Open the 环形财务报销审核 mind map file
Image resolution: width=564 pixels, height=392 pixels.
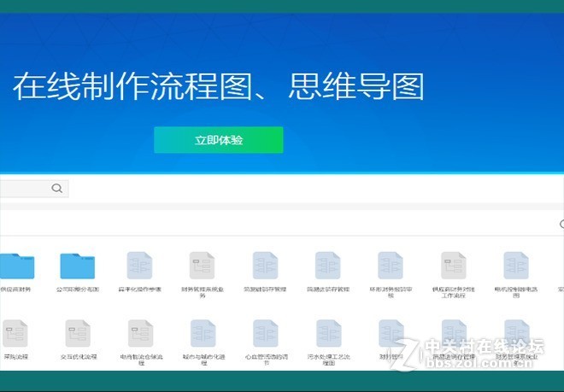coord(391,266)
